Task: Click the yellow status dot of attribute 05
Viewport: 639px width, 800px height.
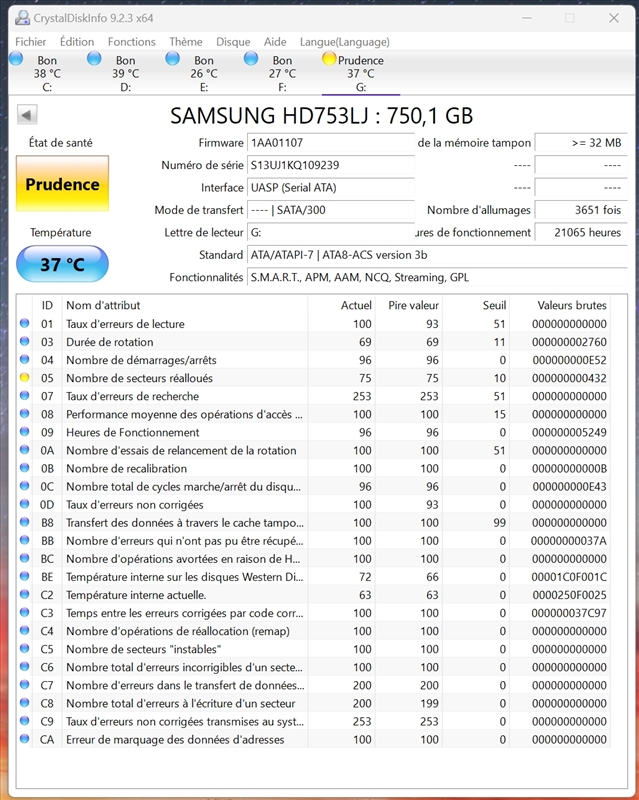Action: pos(24,378)
